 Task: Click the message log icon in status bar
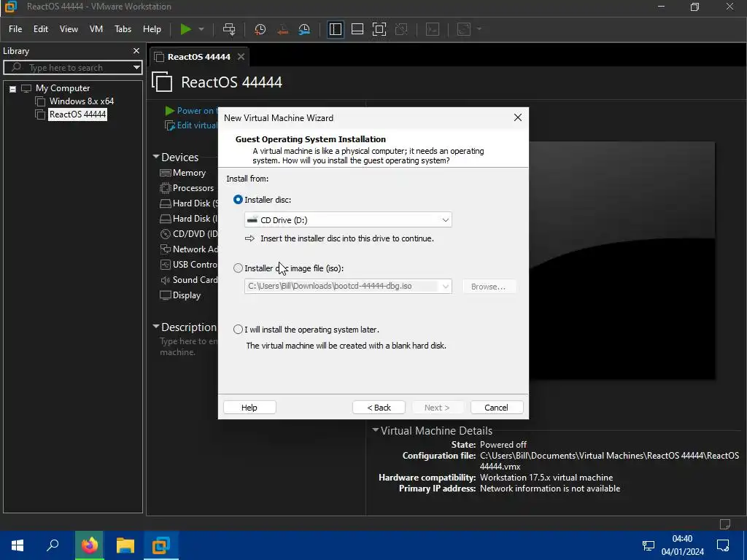pyautogui.click(x=725, y=524)
